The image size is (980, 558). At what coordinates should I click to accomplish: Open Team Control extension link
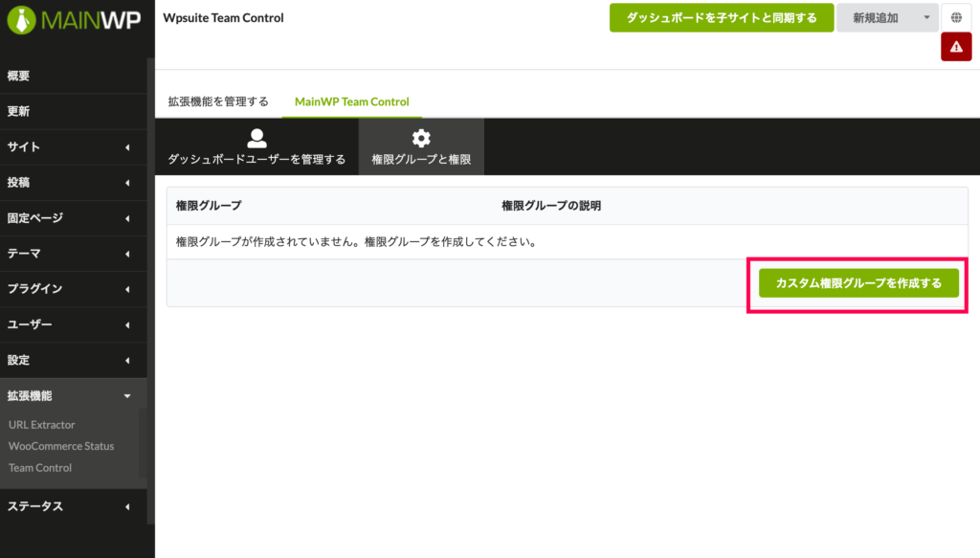[x=40, y=467]
